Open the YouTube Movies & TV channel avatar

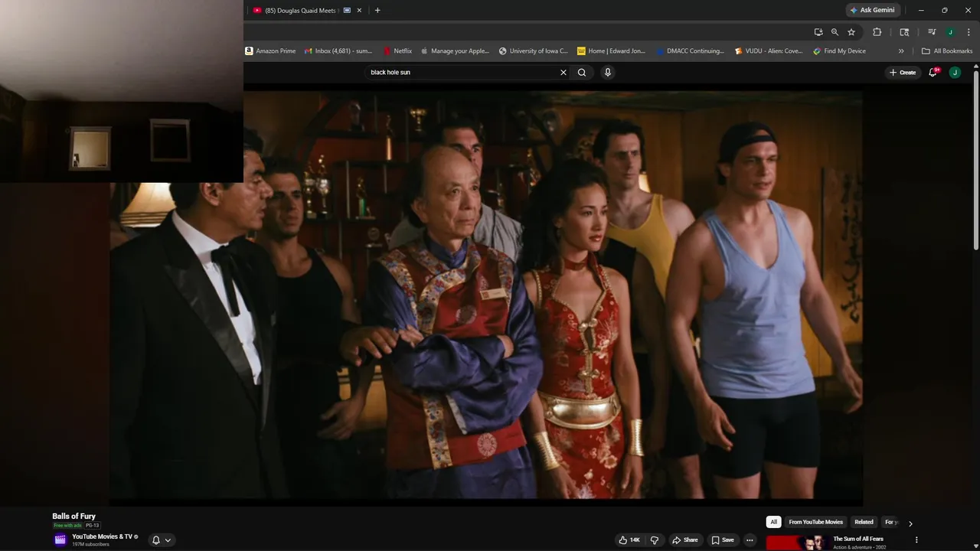pyautogui.click(x=60, y=540)
